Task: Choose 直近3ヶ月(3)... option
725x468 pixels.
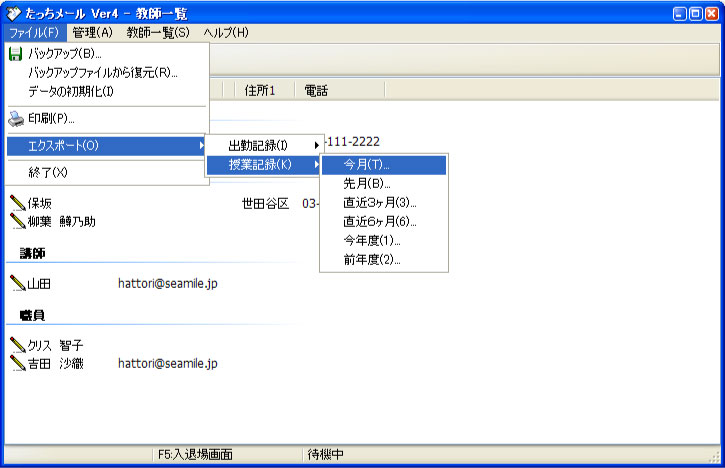Action: (384, 203)
